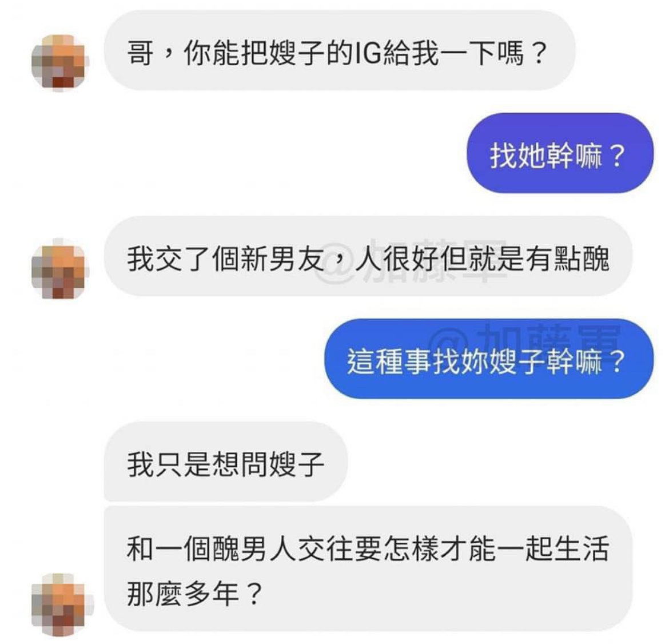Viewport: 669px width, 644px height.
Task: Select the purple reply 找她幹嘛？
Action: pyautogui.click(x=560, y=153)
